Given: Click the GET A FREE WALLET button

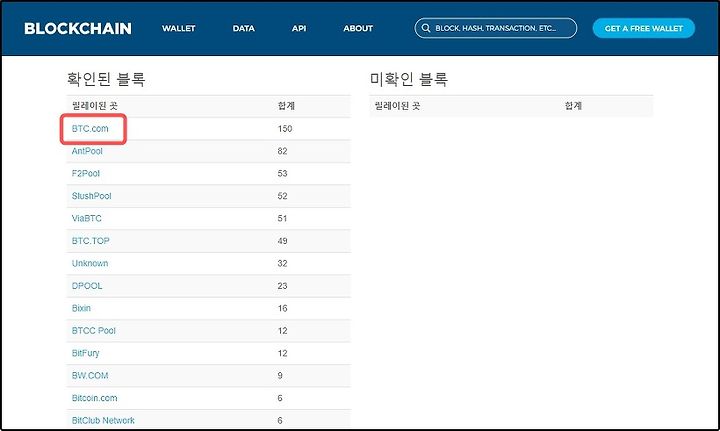Looking at the screenshot, I should pyautogui.click(x=644, y=28).
